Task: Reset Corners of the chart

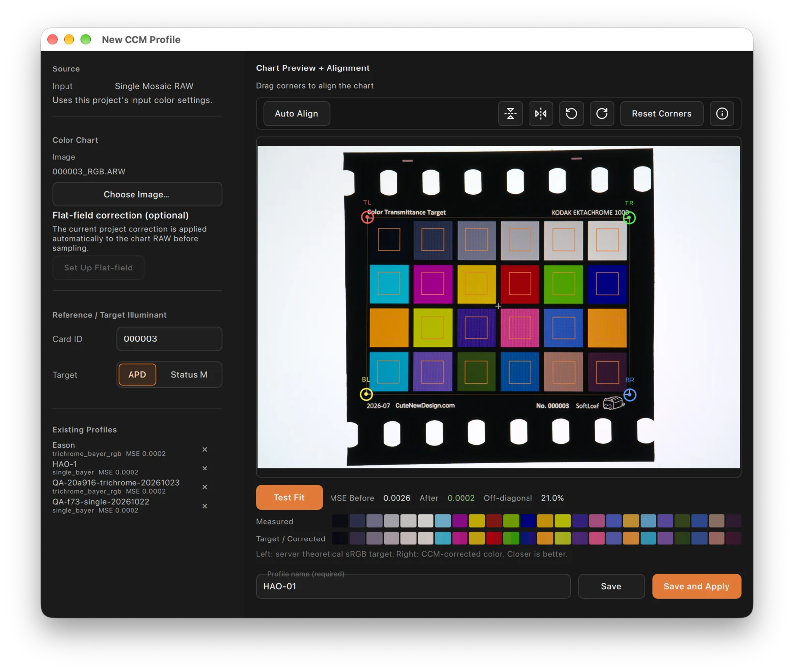Action: pyautogui.click(x=662, y=114)
